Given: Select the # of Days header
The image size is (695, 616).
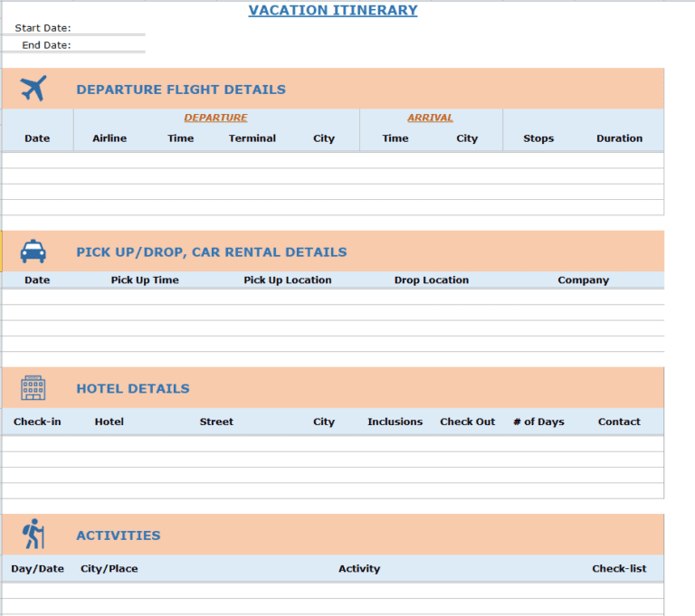Looking at the screenshot, I should 538,422.
